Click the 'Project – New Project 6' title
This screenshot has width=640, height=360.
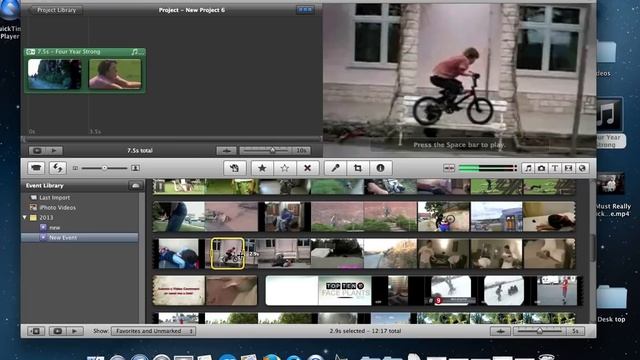191,10
